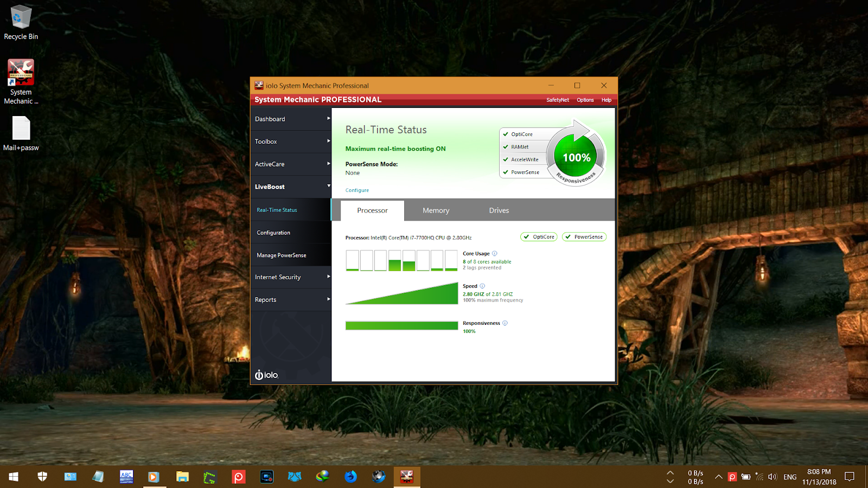Click the red P icon in the system tray
The width and height of the screenshot is (868, 488).
[x=732, y=477]
